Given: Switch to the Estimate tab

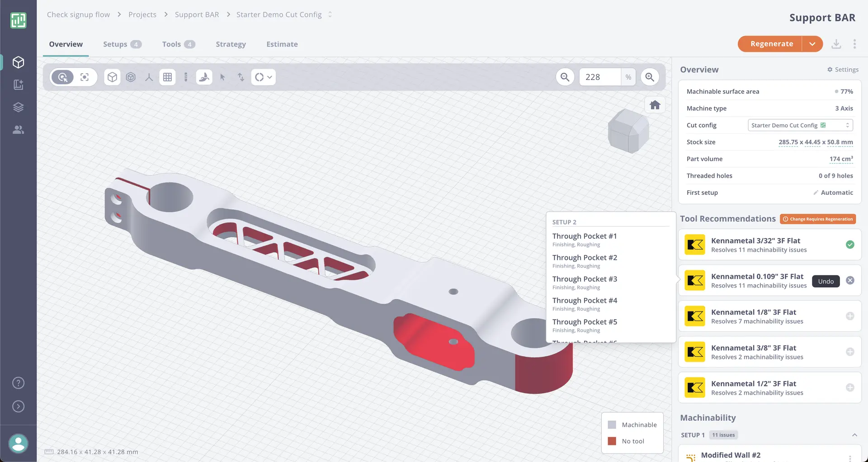Looking at the screenshot, I should pyautogui.click(x=282, y=44).
